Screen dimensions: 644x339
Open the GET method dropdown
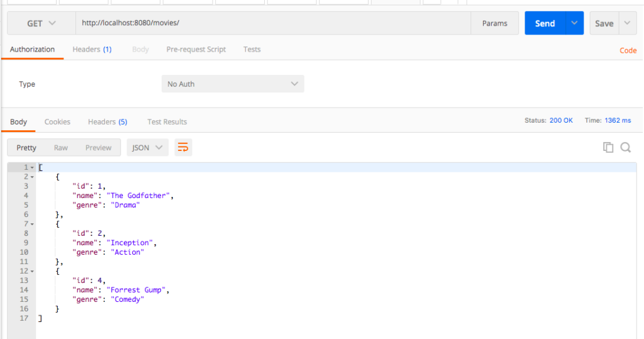click(41, 23)
